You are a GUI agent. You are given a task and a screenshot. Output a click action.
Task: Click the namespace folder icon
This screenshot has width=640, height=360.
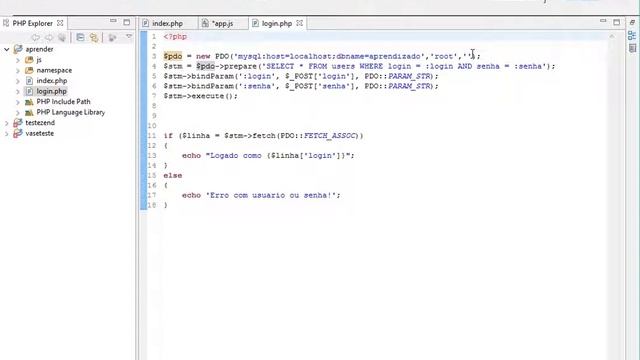coord(29,71)
